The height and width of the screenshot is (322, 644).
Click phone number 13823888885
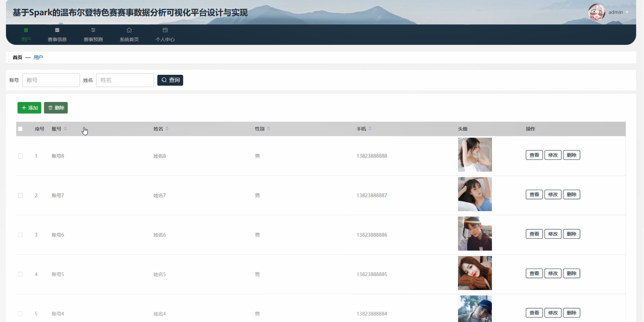[x=372, y=274]
